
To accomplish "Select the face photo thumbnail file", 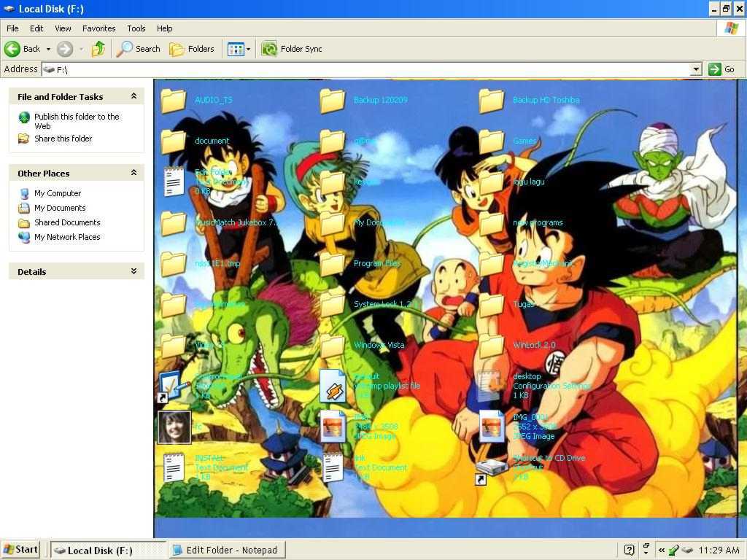I will coord(174,427).
